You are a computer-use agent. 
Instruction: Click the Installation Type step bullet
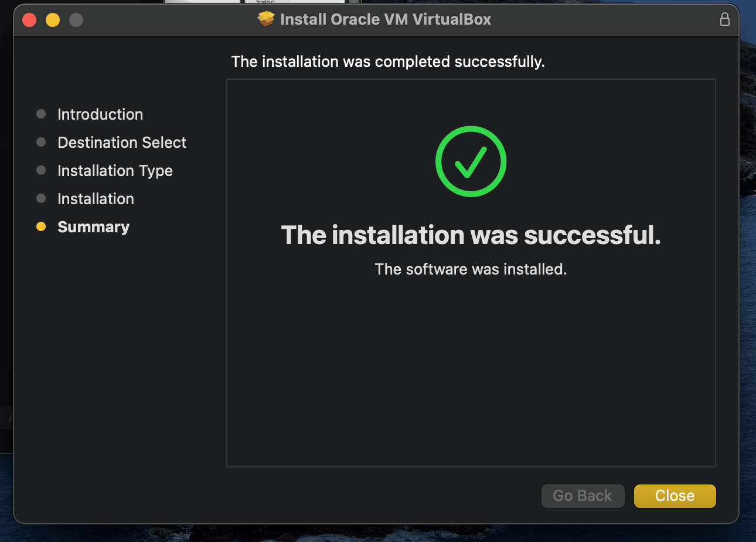pyautogui.click(x=40, y=170)
